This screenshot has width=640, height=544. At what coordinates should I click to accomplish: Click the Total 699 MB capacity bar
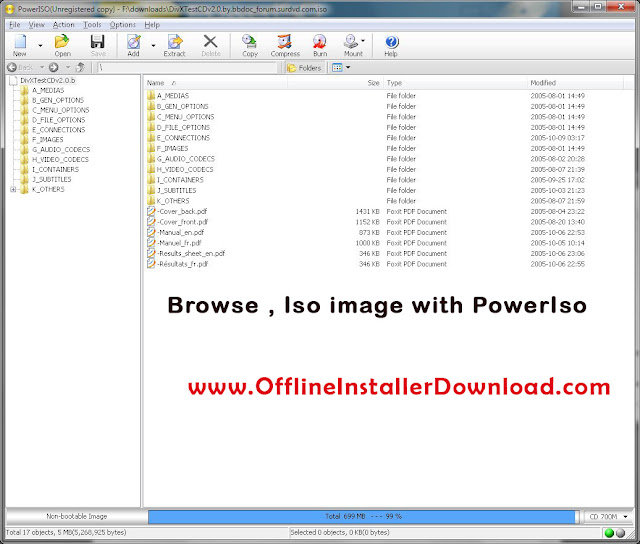363,517
